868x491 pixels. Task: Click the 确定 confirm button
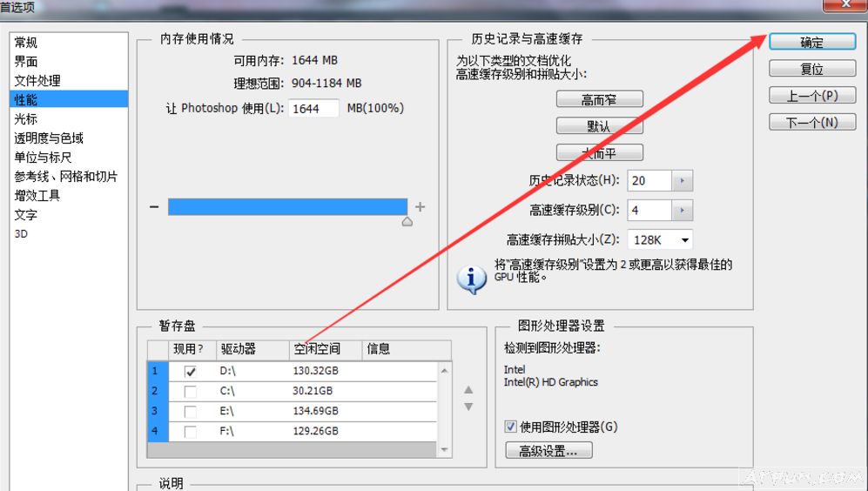tap(812, 43)
